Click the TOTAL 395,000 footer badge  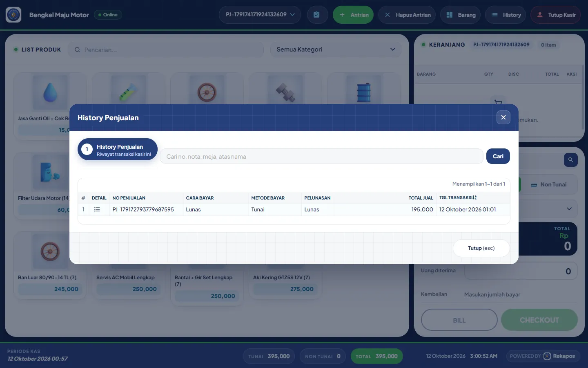[376, 356]
